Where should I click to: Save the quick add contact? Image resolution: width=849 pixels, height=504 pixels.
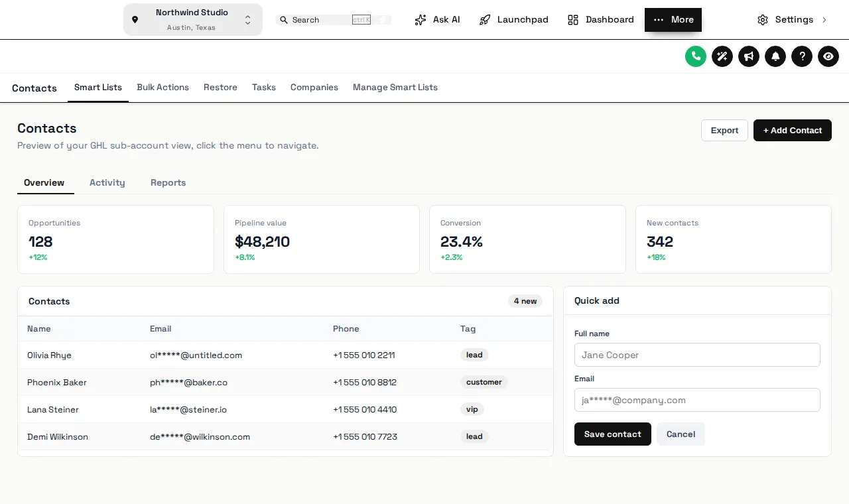point(613,434)
